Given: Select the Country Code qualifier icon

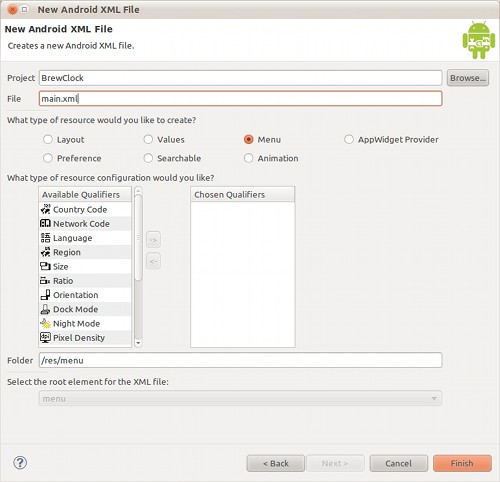Looking at the screenshot, I should (45, 209).
